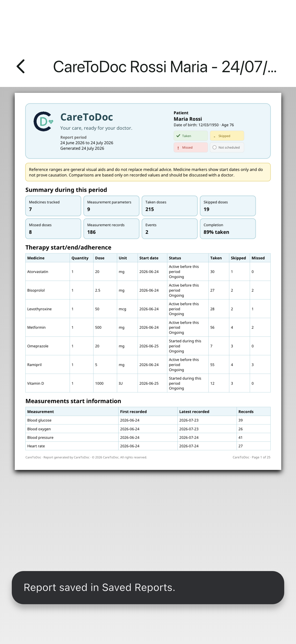Click the mcg unit for Levothyroxine
Screen dimensions: 296x644
122,309
